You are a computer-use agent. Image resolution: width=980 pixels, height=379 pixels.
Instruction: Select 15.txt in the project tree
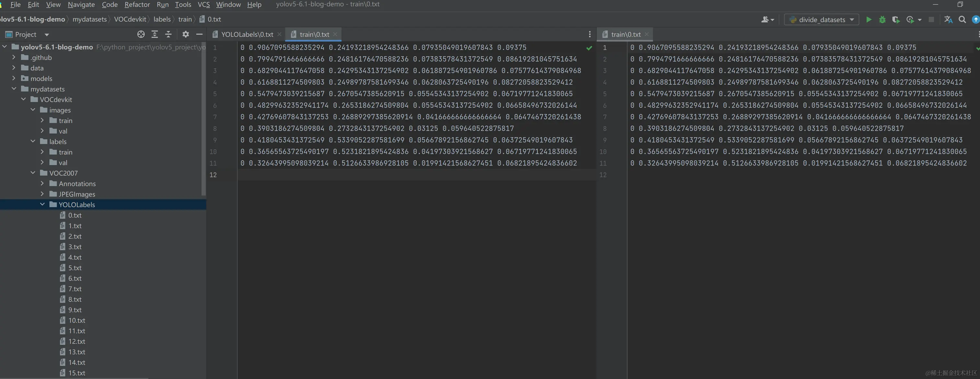[x=76, y=373]
